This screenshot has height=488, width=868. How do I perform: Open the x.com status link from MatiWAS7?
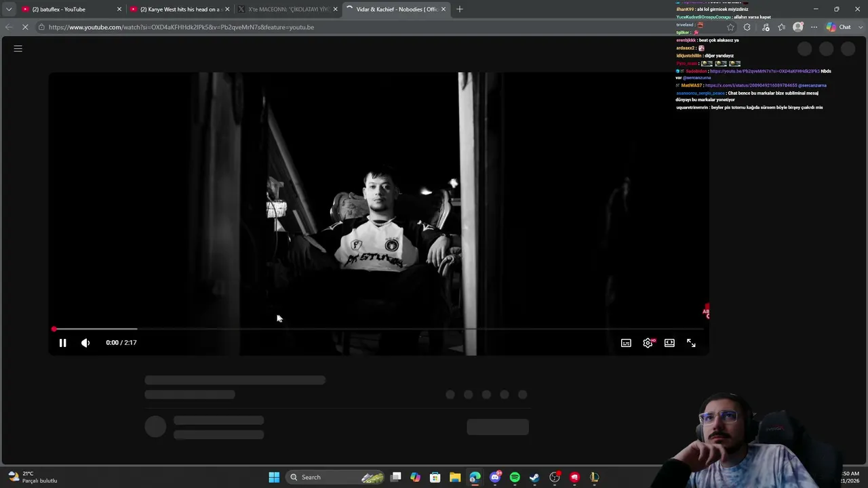[751, 85]
